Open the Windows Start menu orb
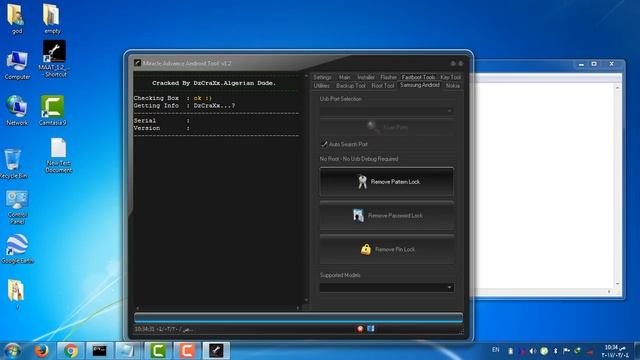This screenshot has width=640, height=360. click(x=12, y=351)
